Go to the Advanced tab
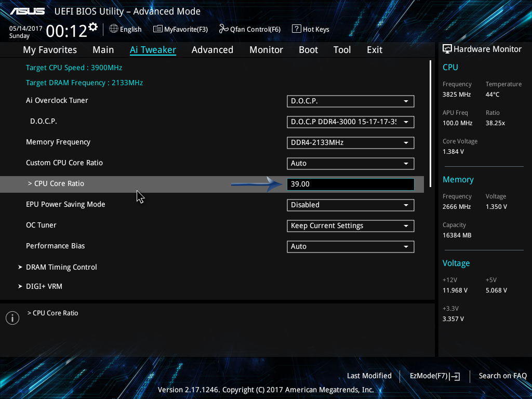The image size is (532, 399). tap(212, 50)
